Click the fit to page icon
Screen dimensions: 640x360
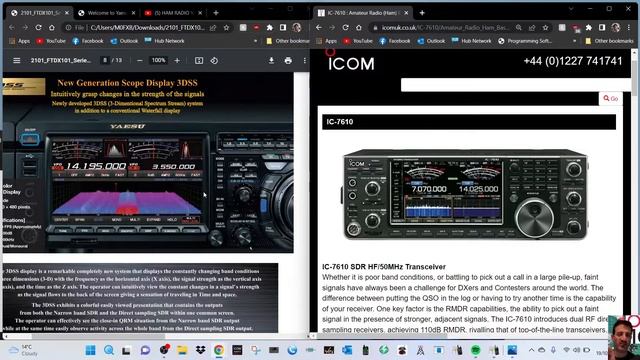199,60
